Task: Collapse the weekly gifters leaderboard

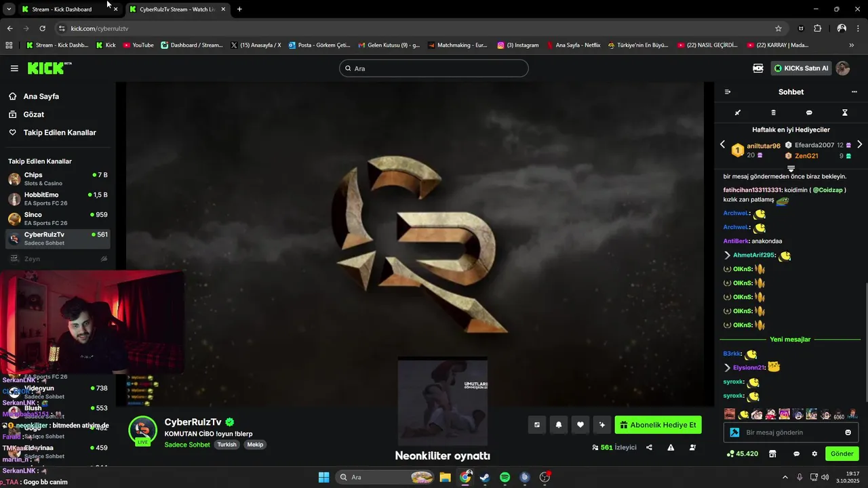Action: pyautogui.click(x=791, y=168)
